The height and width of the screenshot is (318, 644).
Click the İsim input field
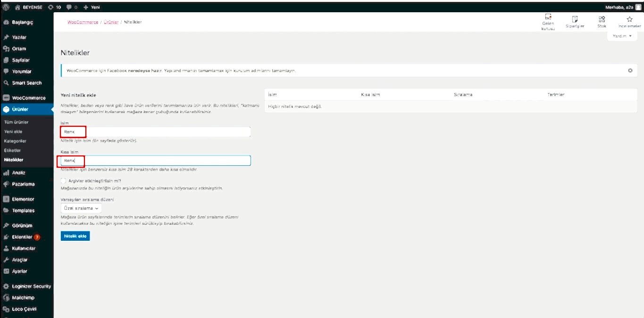tap(156, 132)
